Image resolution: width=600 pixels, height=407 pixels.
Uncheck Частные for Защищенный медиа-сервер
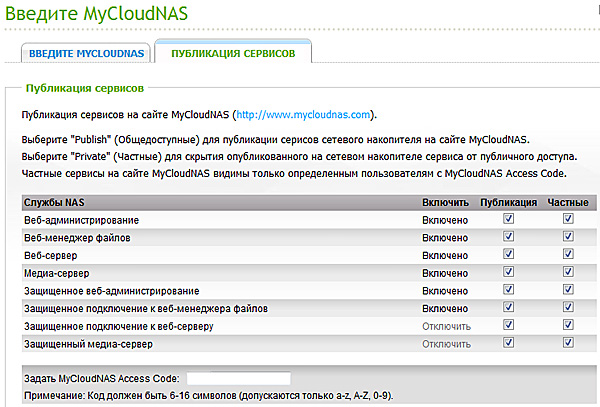[x=568, y=344]
